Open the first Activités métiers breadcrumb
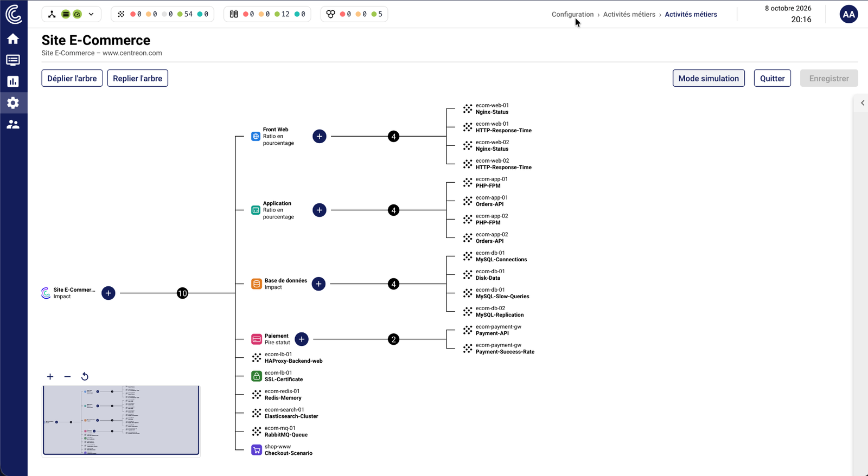This screenshot has width=868, height=476. pos(629,15)
